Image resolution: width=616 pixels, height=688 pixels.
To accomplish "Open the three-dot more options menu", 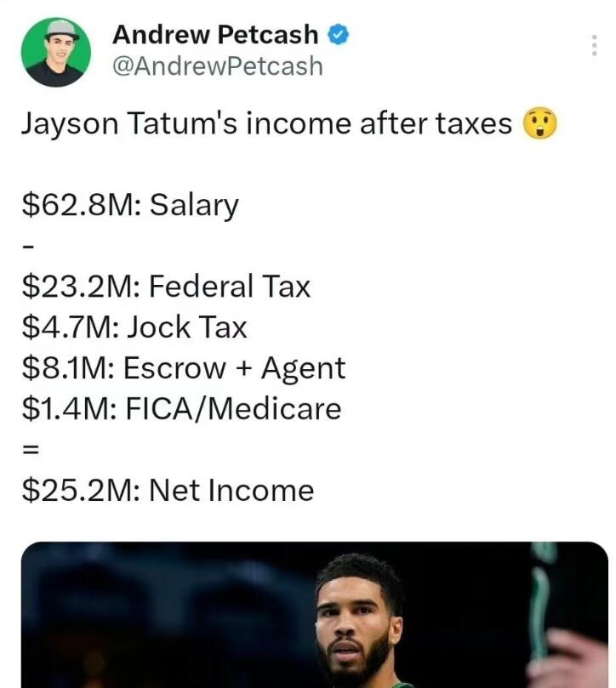I will pyautogui.click(x=594, y=46).
